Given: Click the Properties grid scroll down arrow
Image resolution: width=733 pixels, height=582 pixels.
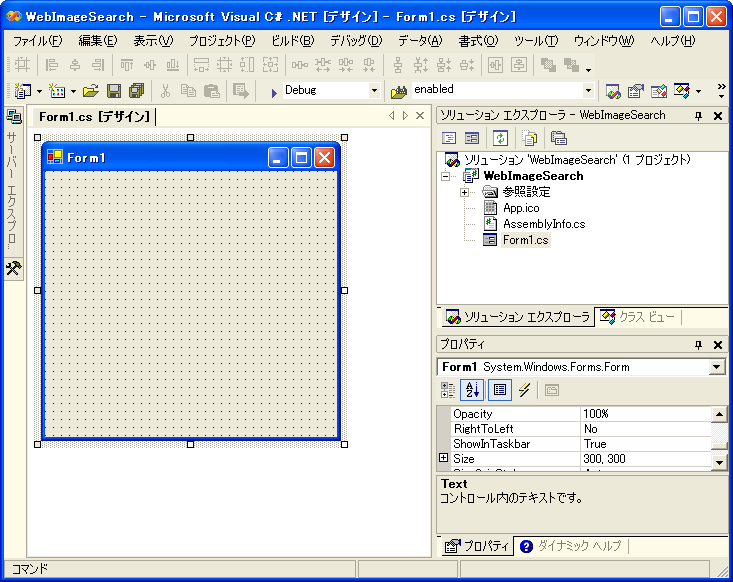Looking at the screenshot, I should point(719,462).
